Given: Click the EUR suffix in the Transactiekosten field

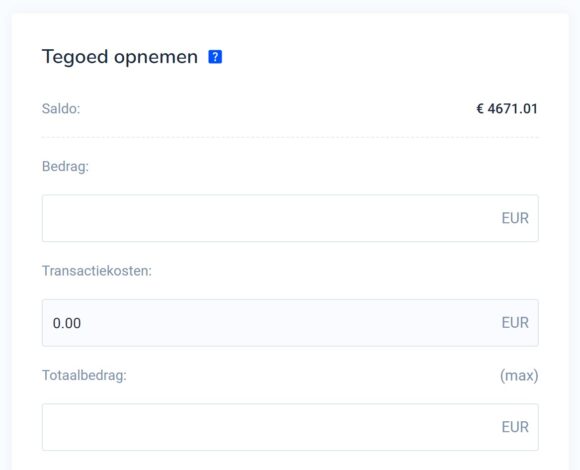Looking at the screenshot, I should [515, 323].
